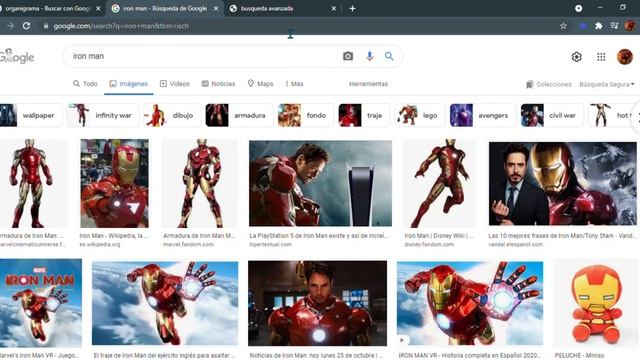Filter by fondo chip
This screenshot has width=640, height=360.
coord(306,116)
